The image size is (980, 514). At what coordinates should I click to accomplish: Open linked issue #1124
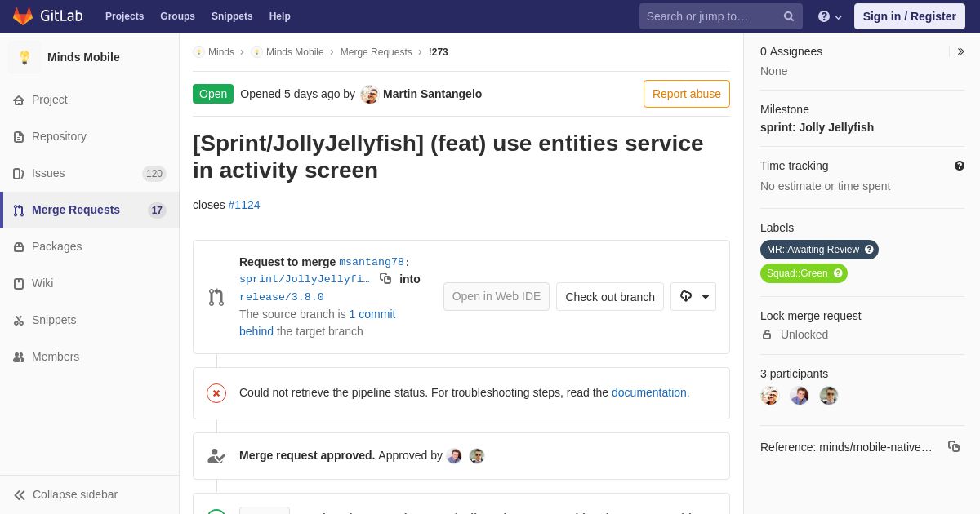[x=244, y=205]
